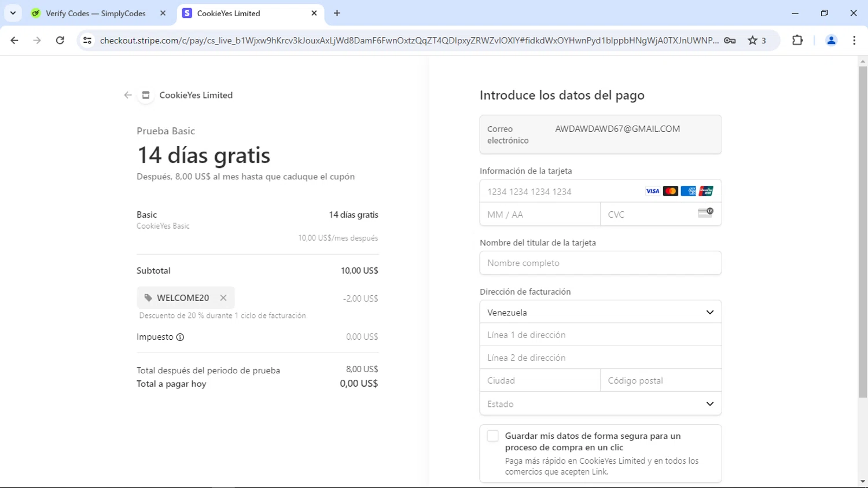Click the Línea 1 de dirección field
Image resolution: width=868 pixels, height=488 pixels.
(x=601, y=335)
